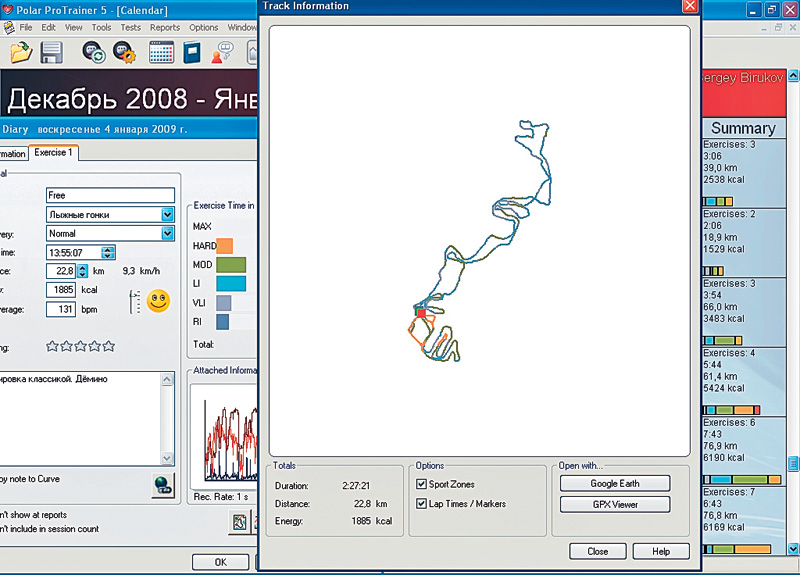This screenshot has width=800, height=575.
Task: Click the Duration value 2:27:21
Action: pyautogui.click(x=356, y=486)
